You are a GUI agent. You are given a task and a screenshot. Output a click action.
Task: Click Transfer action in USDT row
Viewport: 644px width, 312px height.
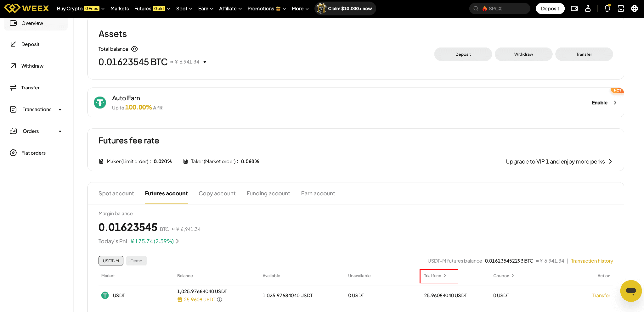click(x=601, y=296)
